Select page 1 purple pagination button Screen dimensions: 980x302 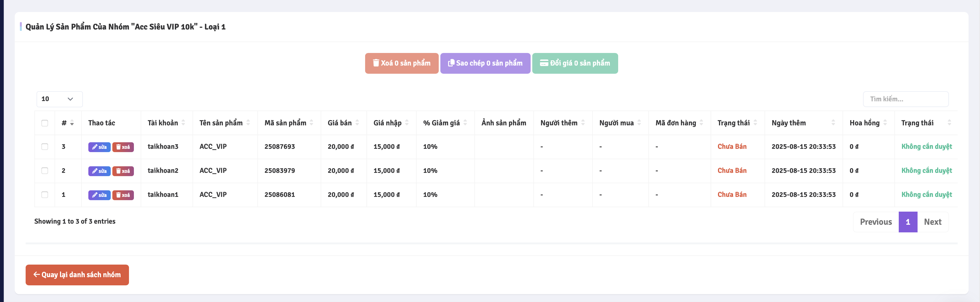(x=908, y=222)
